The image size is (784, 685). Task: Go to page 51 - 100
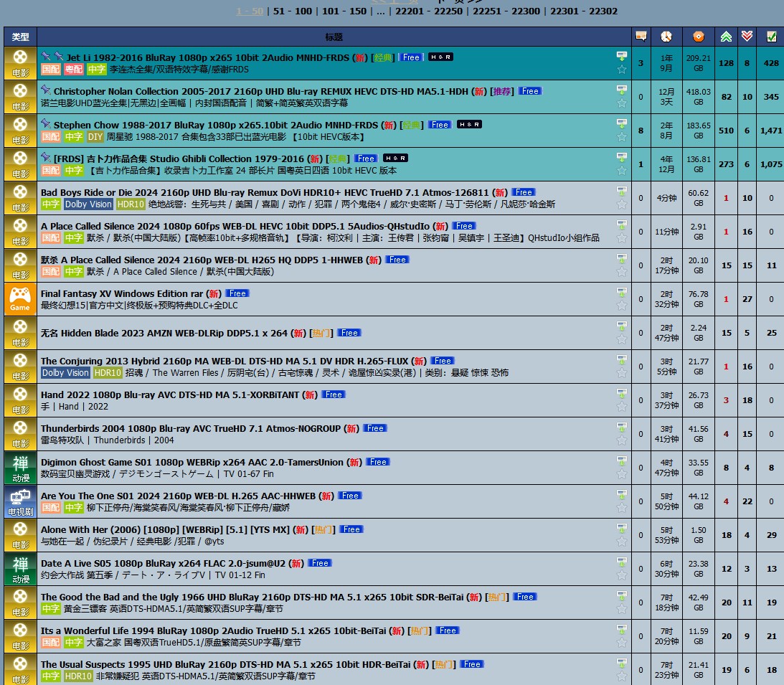click(x=293, y=11)
